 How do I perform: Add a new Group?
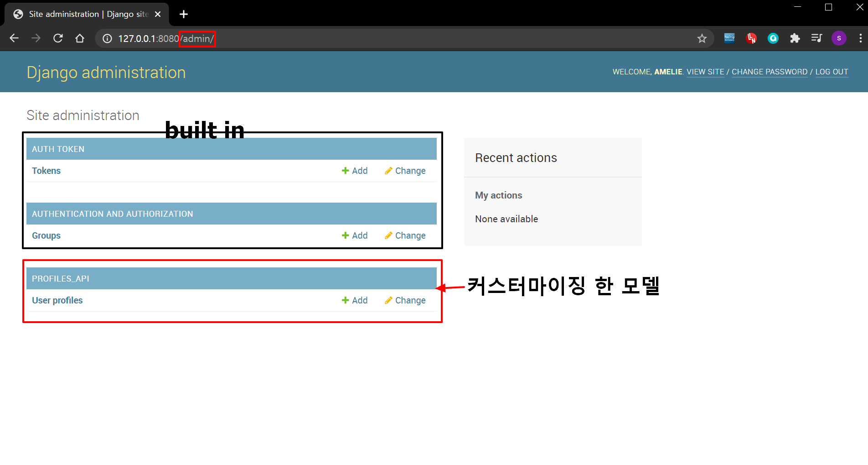click(355, 235)
